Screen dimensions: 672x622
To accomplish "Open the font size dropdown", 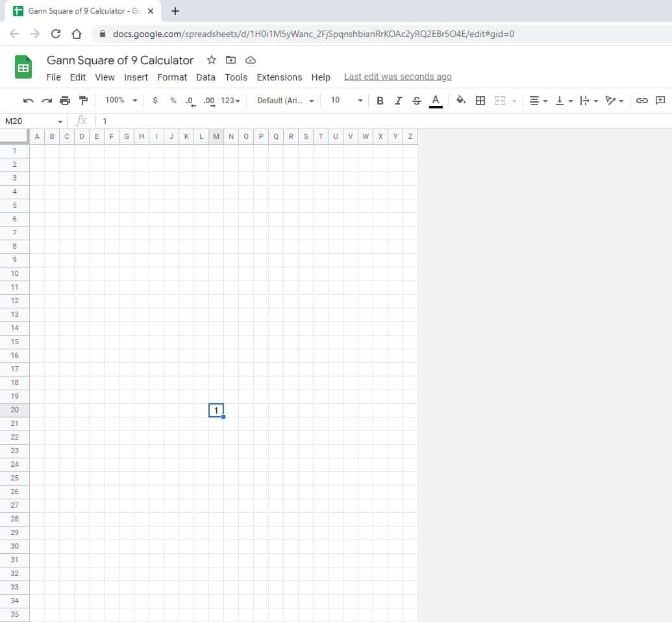I will point(344,101).
